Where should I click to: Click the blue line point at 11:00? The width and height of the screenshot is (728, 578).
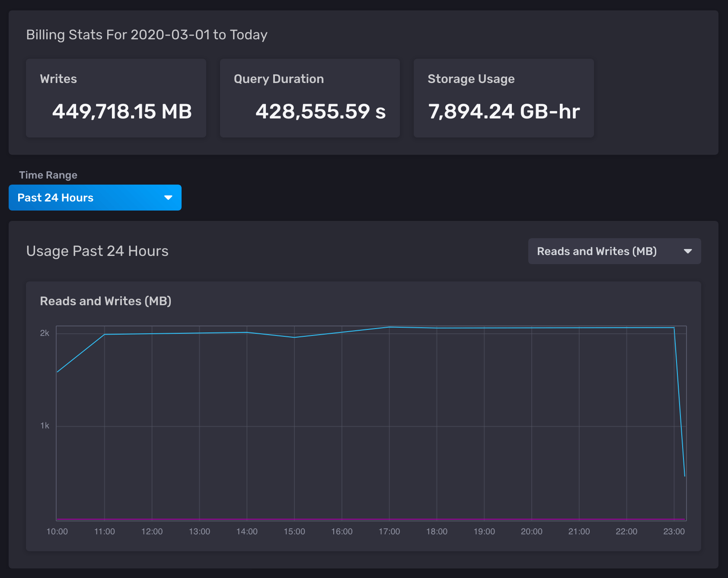click(x=105, y=334)
